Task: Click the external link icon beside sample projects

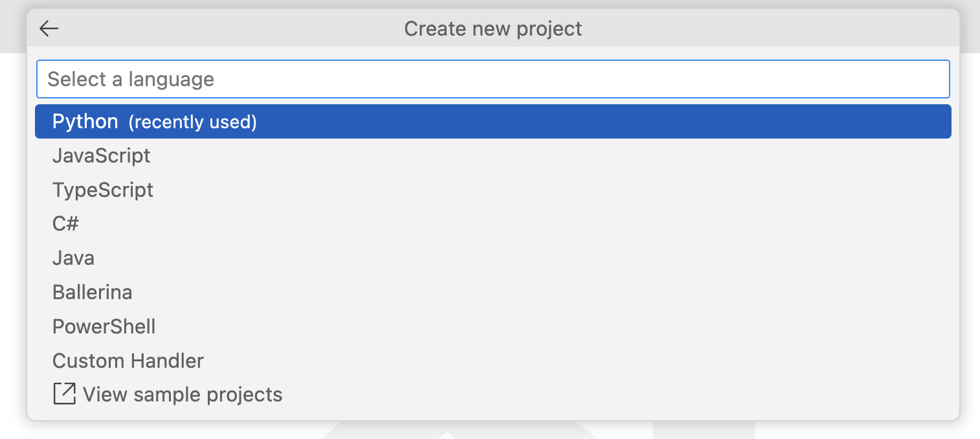Action: point(64,394)
